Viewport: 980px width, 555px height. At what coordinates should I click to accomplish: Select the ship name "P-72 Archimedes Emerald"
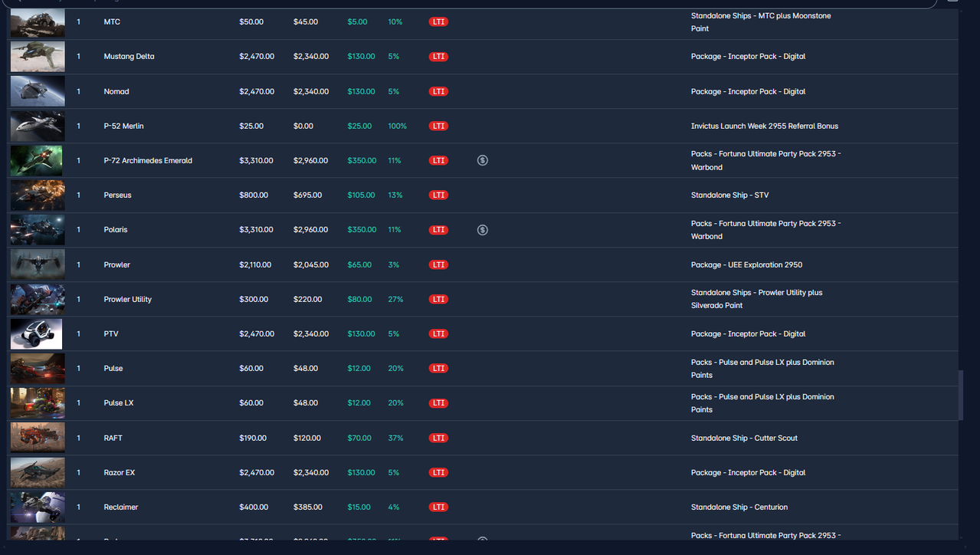[x=148, y=161]
